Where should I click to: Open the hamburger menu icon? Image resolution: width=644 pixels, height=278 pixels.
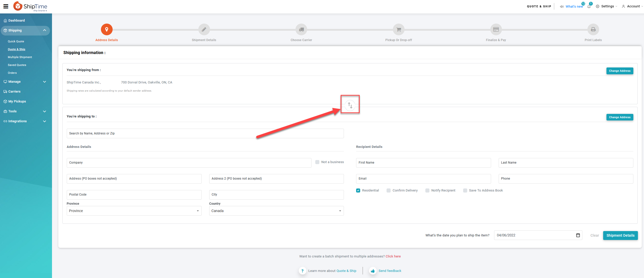click(x=6, y=6)
